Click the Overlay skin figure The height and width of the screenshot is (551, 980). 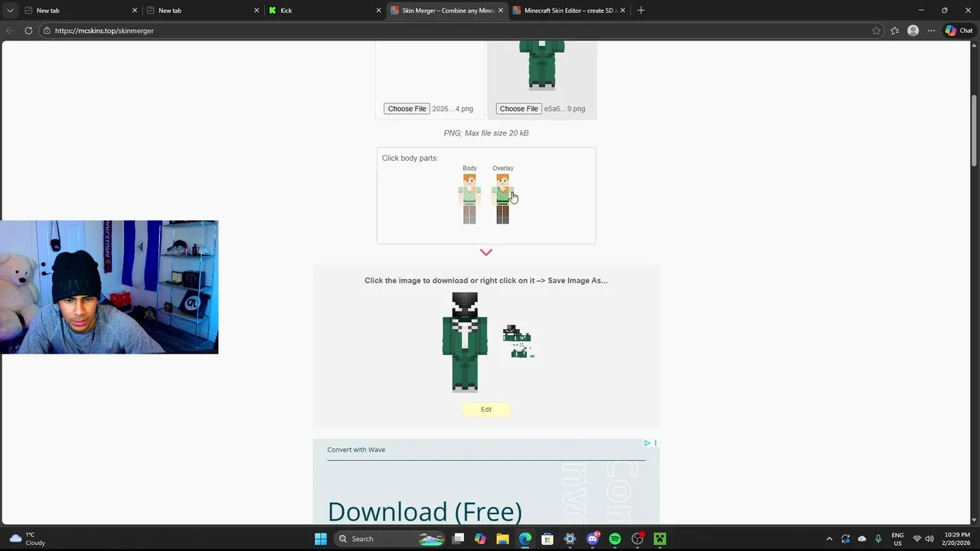click(x=502, y=199)
